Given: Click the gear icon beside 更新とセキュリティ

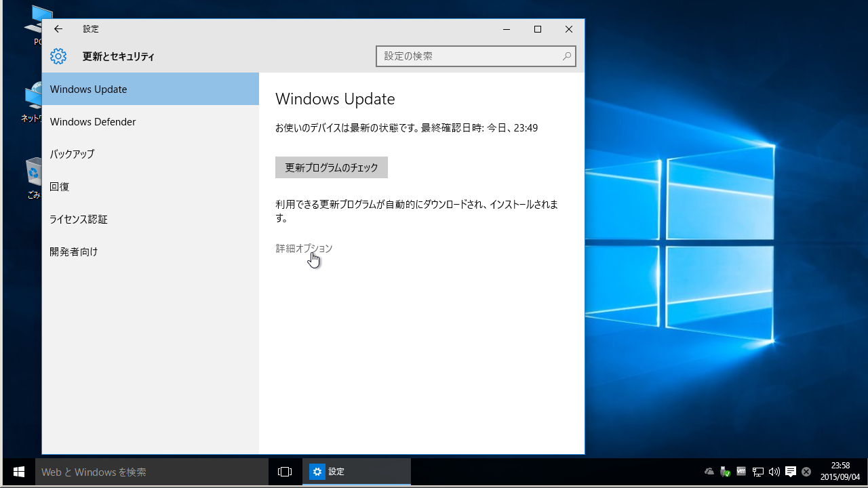Looking at the screenshot, I should pyautogui.click(x=58, y=56).
